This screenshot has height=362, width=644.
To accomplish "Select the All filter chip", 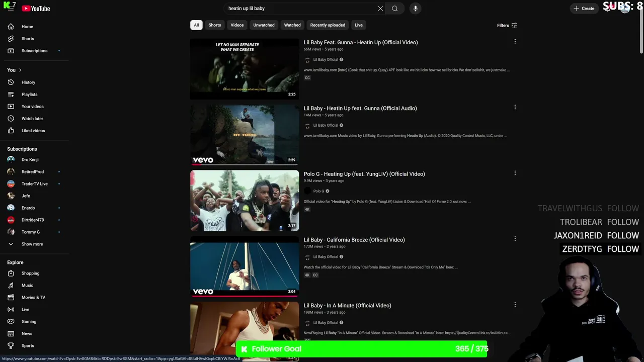I will click(196, 25).
